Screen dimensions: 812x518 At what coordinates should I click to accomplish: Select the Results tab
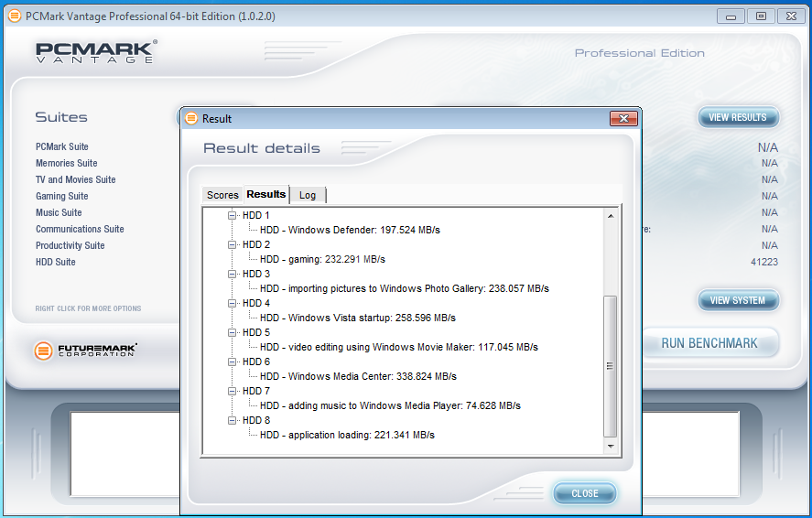[x=266, y=194]
